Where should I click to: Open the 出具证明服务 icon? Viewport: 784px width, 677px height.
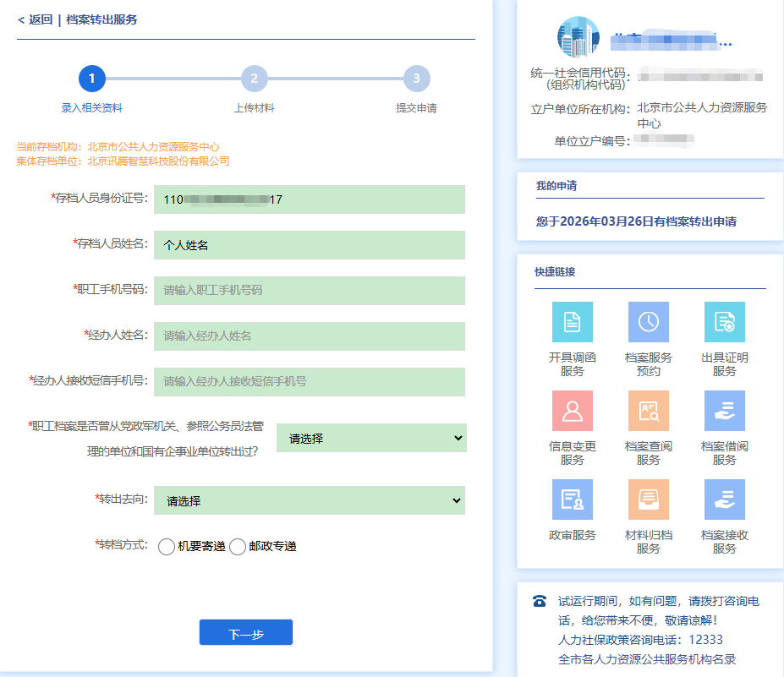724,322
